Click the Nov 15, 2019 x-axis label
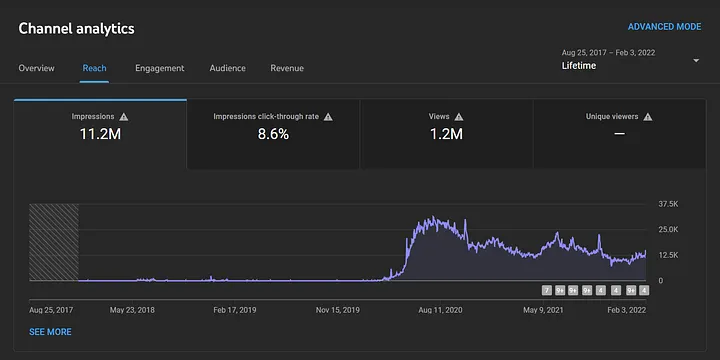 (338, 310)
